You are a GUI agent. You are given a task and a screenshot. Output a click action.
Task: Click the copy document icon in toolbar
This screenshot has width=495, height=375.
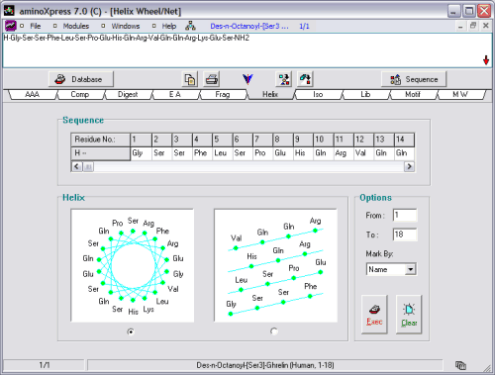tap(190, 79)
